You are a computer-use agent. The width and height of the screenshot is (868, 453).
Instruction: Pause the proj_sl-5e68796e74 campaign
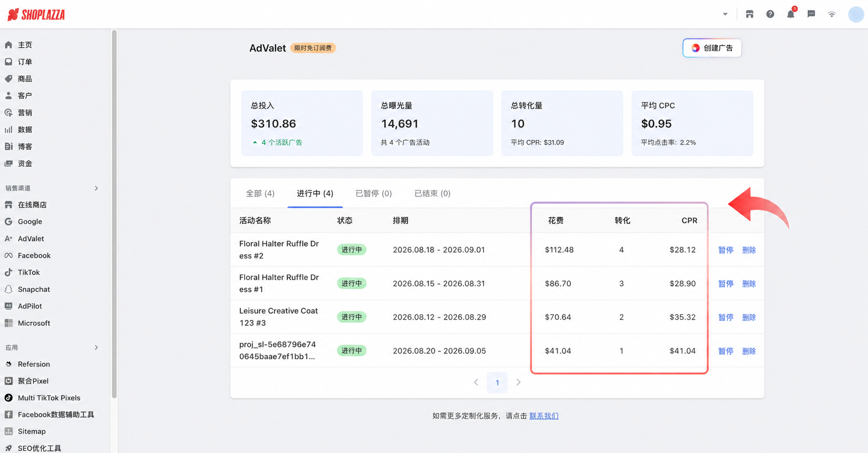coord(725,351)
